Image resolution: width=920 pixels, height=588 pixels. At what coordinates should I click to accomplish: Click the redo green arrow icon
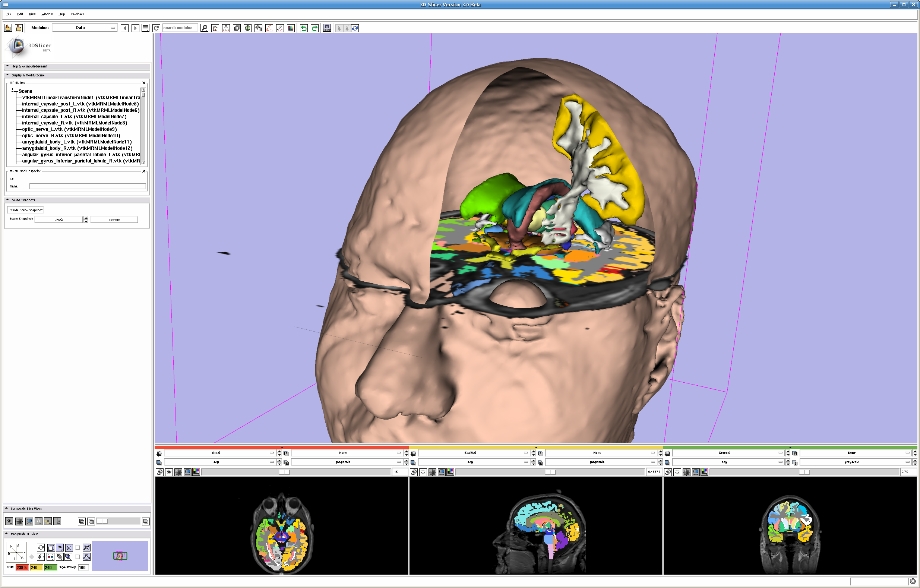click(314, 28)
